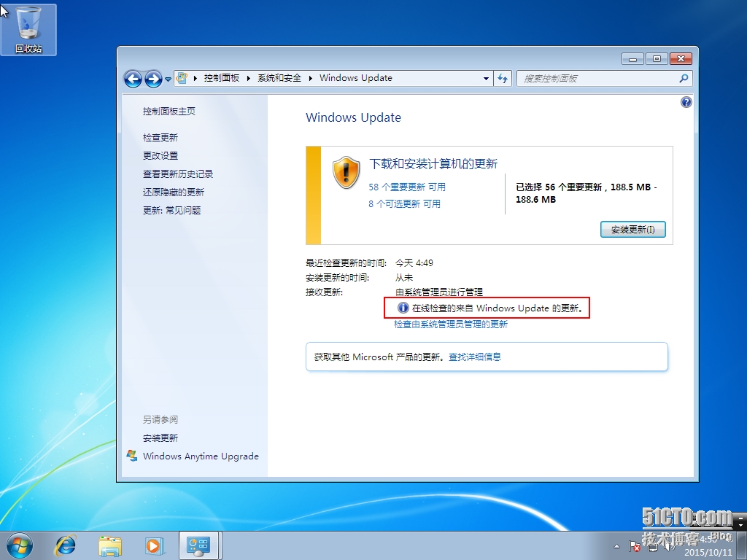
Task: Close the Windows Update window
Action: click(681, 59)
